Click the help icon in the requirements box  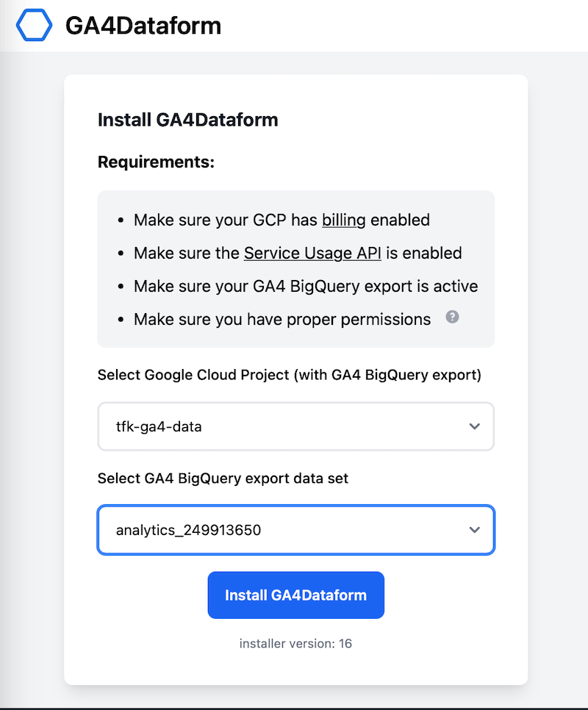tap(452, 317)
